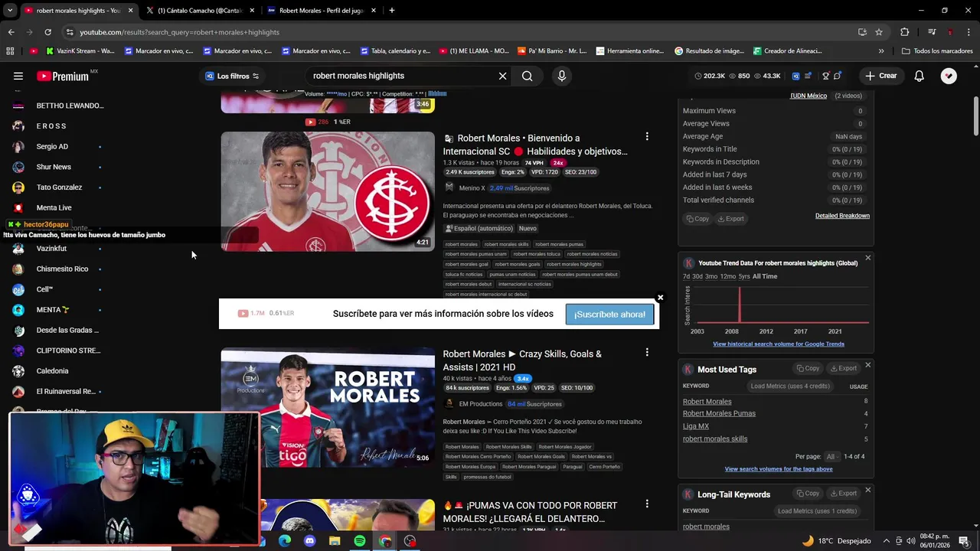The height and width of the screenshot is (551, 980).
Task: Export the search stats panel data
Action: click(730, 219)
